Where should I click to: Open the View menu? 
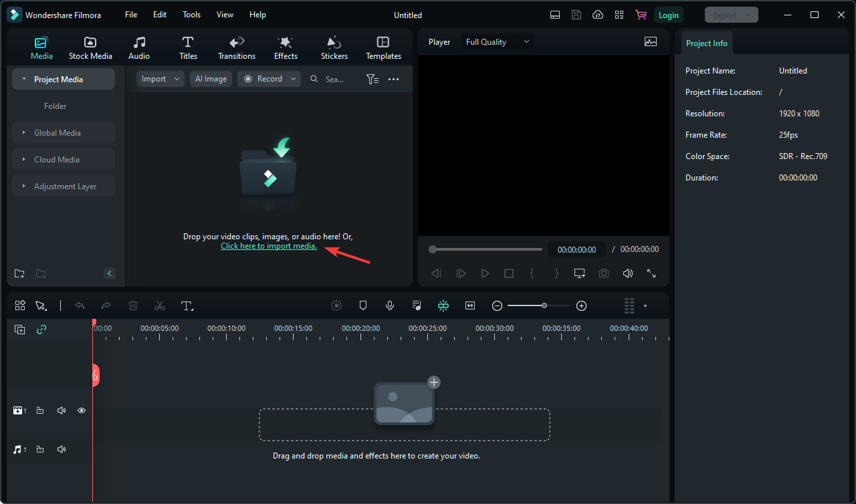click(225, 15)
